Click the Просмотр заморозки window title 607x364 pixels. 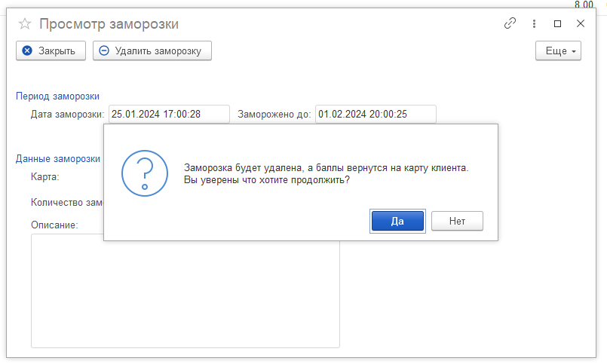pyautogui.click(x=109, y=24)
